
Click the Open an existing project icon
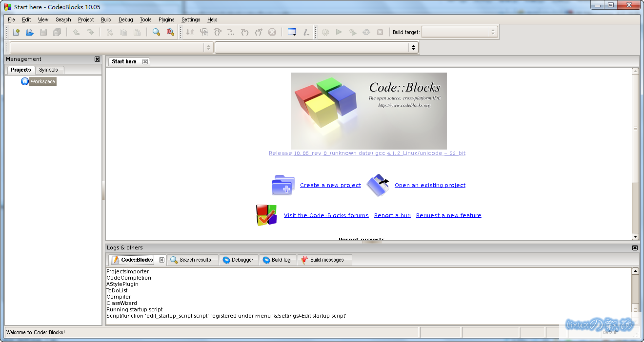(378, 185)
